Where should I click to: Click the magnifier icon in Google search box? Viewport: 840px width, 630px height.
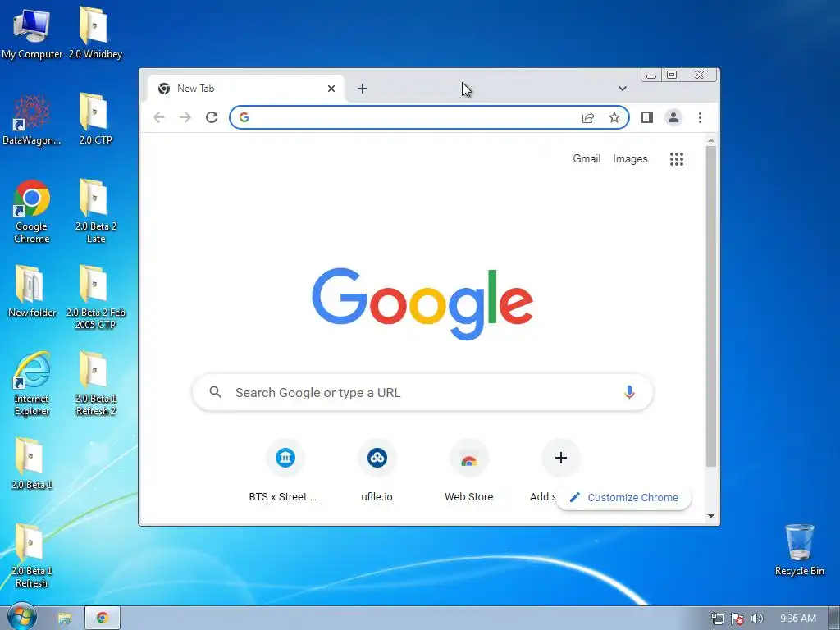click(x=216, y=392)
